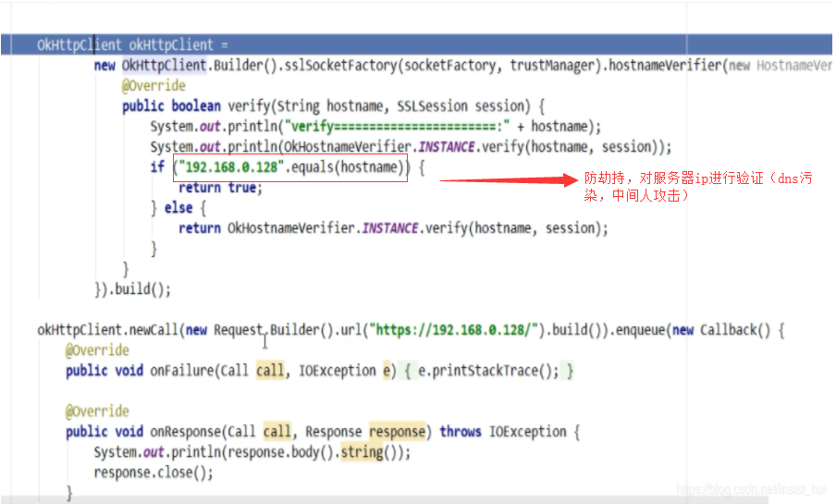Click the 'onFailure' method name

coord(182,370)
